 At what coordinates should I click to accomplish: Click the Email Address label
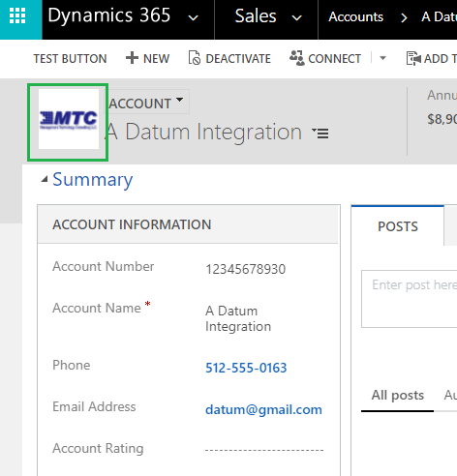pos(94,406)
